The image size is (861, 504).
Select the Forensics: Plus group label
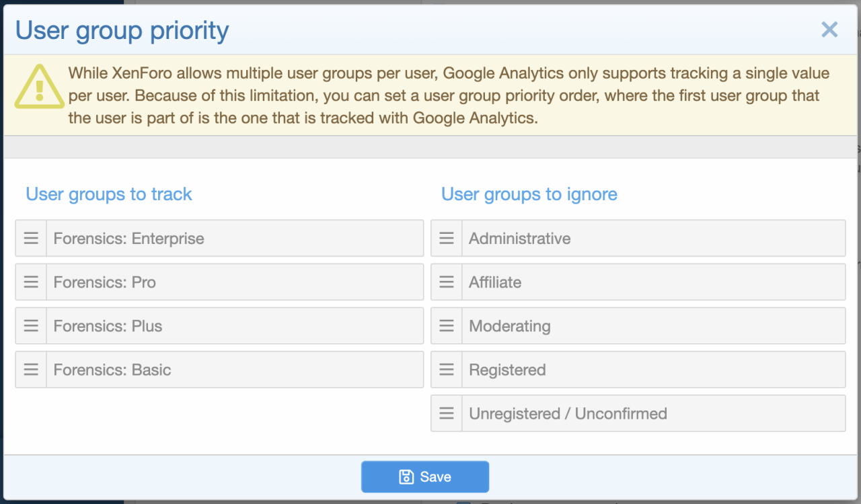(x=108, y=326)
